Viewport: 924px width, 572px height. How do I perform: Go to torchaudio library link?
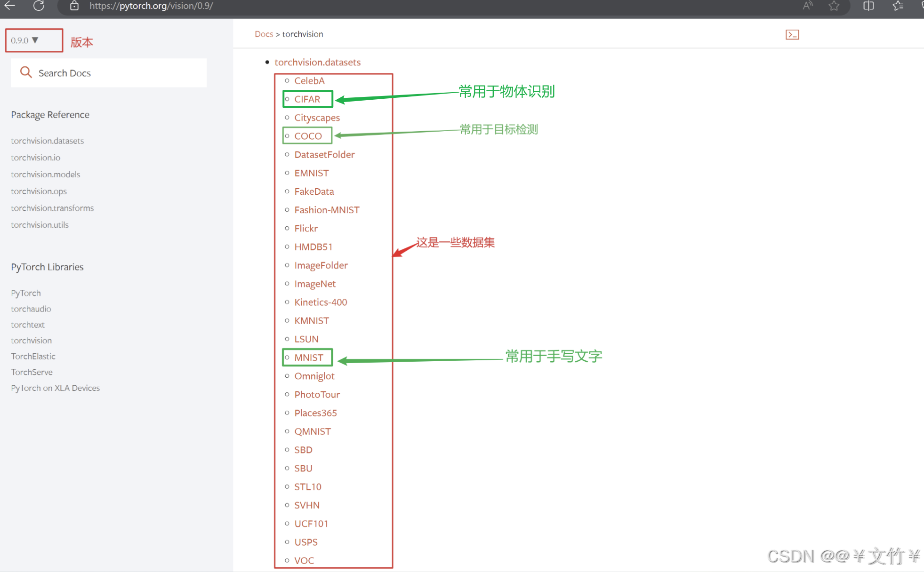click(31, 309)
